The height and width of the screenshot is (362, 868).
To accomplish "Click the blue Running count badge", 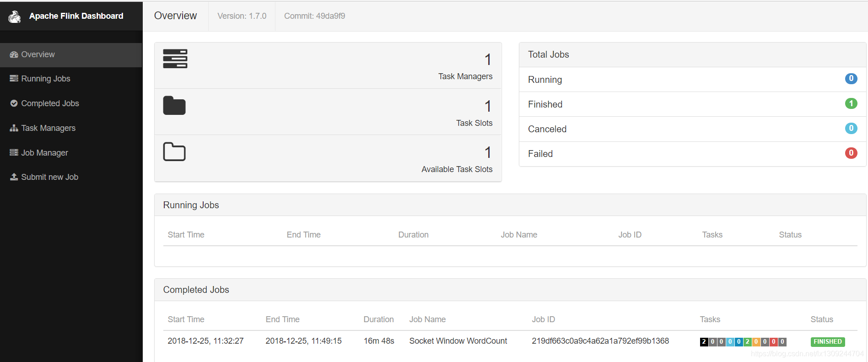I will point(851,79).
